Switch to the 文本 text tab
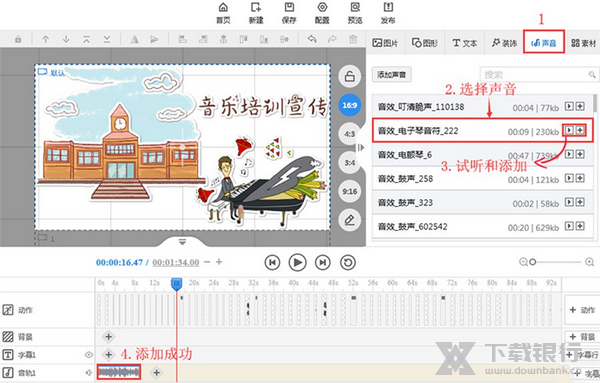The image size is (600, 383). point(465,43)
